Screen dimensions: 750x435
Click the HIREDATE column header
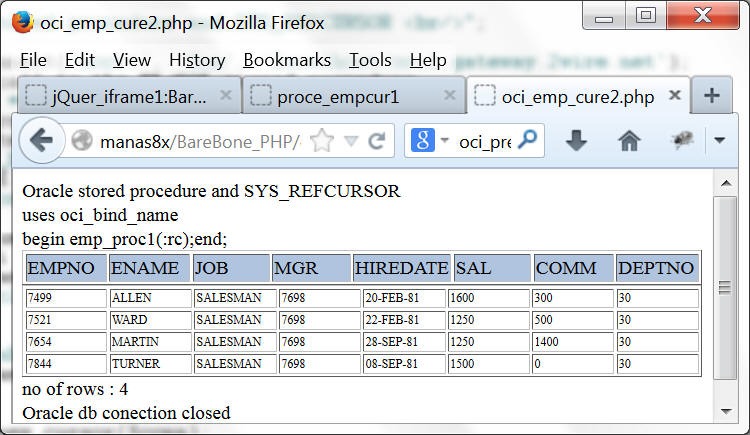(x=402, y=268)
